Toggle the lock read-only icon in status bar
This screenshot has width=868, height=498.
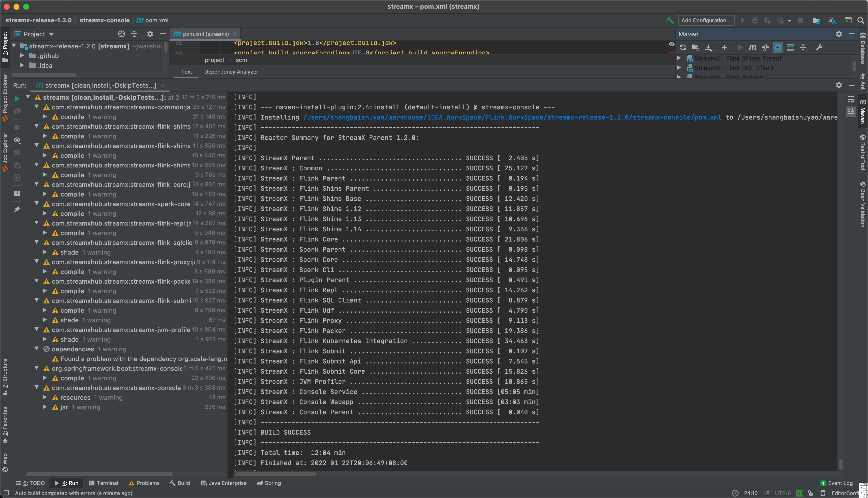point(811,493)
